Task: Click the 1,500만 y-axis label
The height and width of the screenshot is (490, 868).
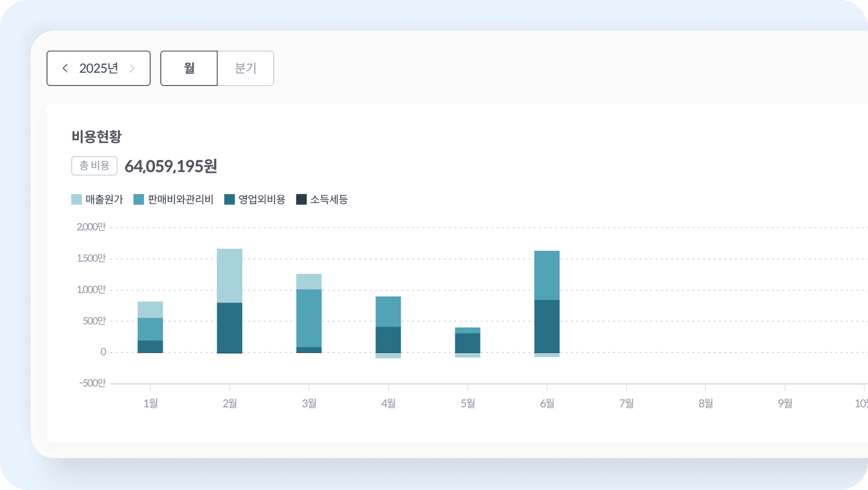Action: pos(91,258)
